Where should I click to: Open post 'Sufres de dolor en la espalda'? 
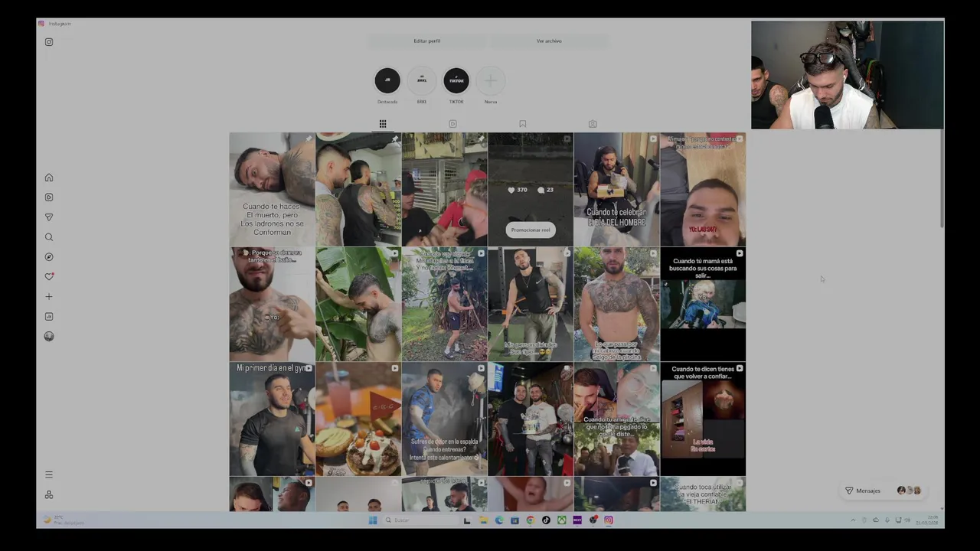444,419
